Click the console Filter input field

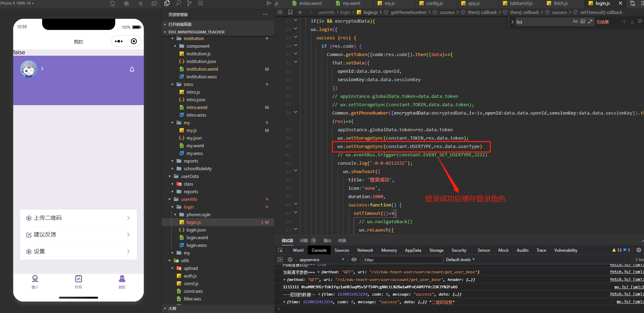tap(403, 260)
